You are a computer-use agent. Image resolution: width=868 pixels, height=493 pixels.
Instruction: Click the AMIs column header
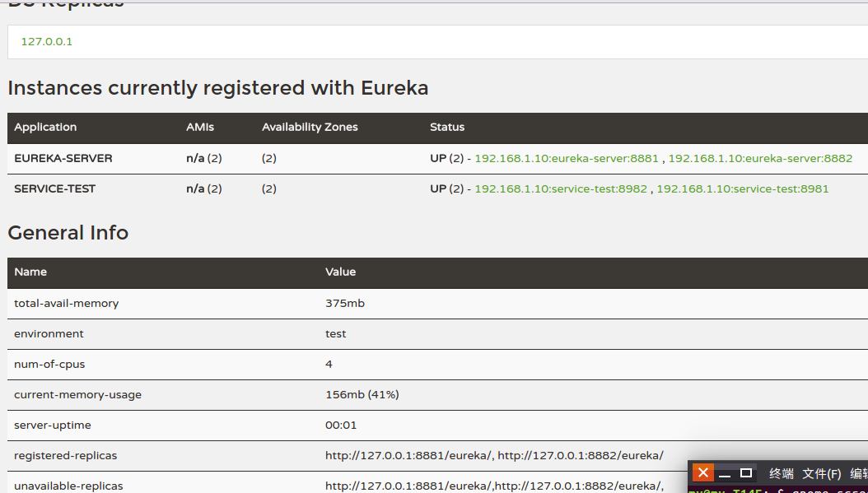(200, 128)
